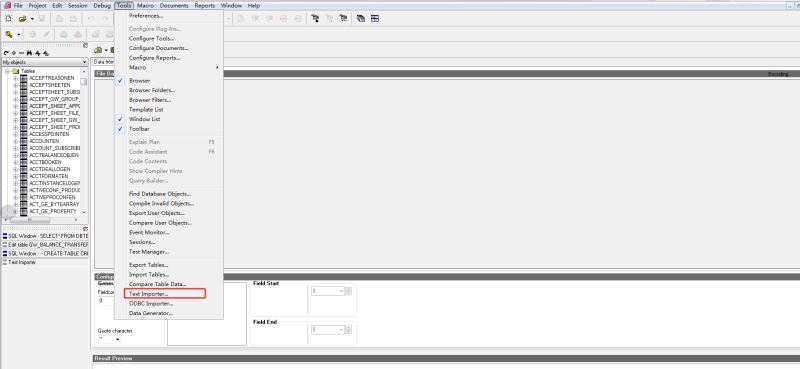Click the New file toolbar icon
This screenshot has height=369, width=800.
[x=9, y=18]
